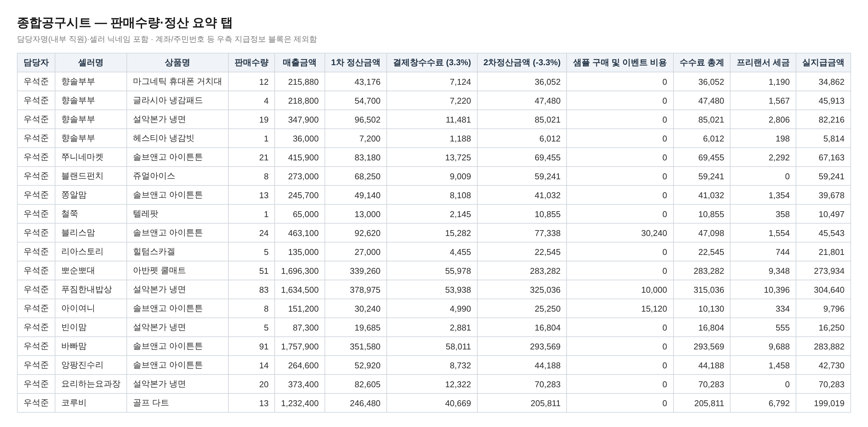Select the 뽀순뽀대 seller cell
The width and height of the screenshot is (868, 427).
click(x=91, y=270)
